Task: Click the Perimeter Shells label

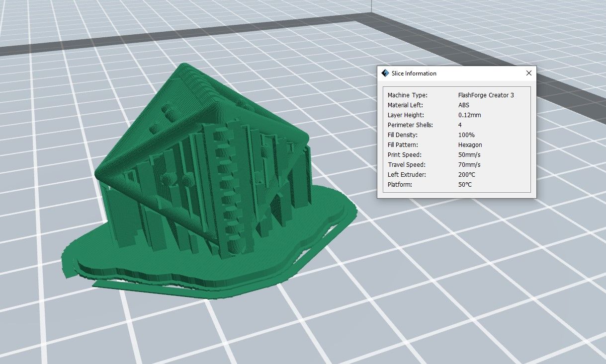Action: click(x=410, y=125)
